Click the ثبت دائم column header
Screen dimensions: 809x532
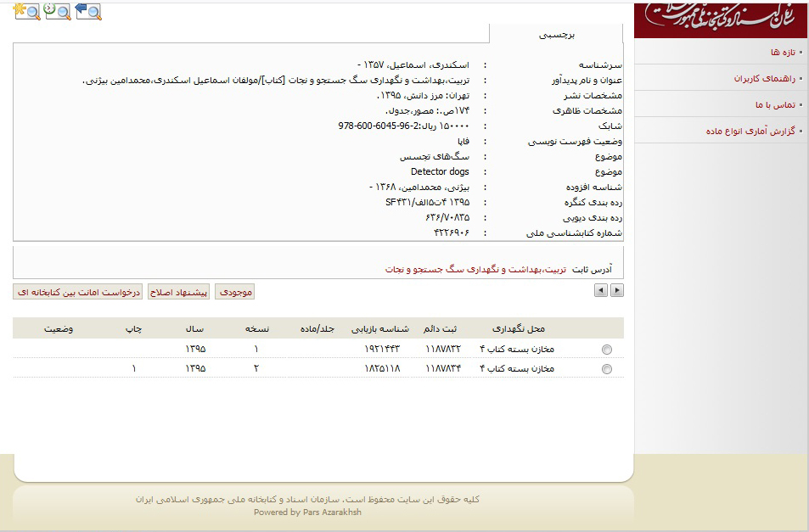coord(440,329)
